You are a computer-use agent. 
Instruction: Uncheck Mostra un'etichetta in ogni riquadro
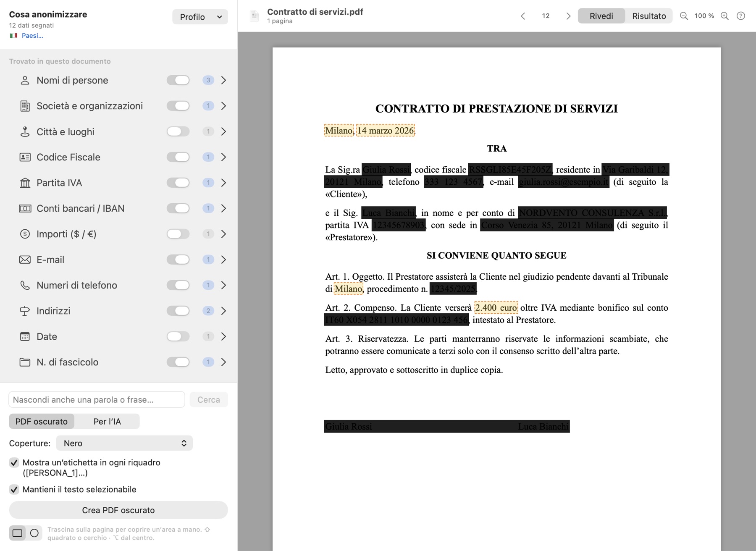click(x=14, y=463)
